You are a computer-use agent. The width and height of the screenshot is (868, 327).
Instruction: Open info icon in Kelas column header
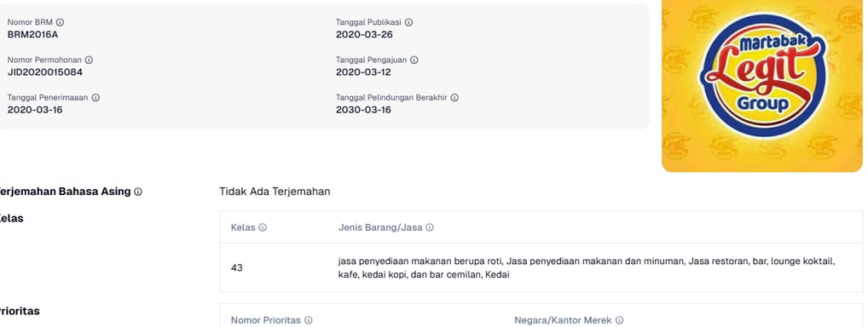(x=263, y=227)
